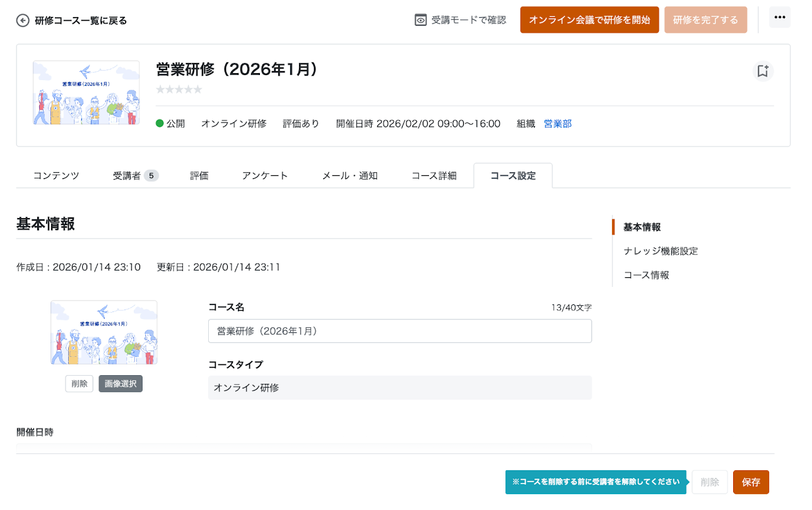Switch to the コース詳細 tab
This screenshot has width=812, height=510.
click(434, 176)
